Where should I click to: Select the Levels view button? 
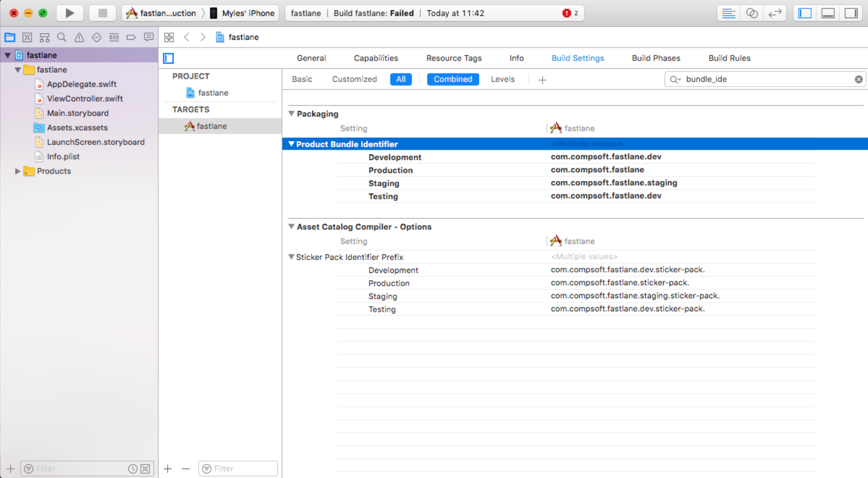coord(502,80)
